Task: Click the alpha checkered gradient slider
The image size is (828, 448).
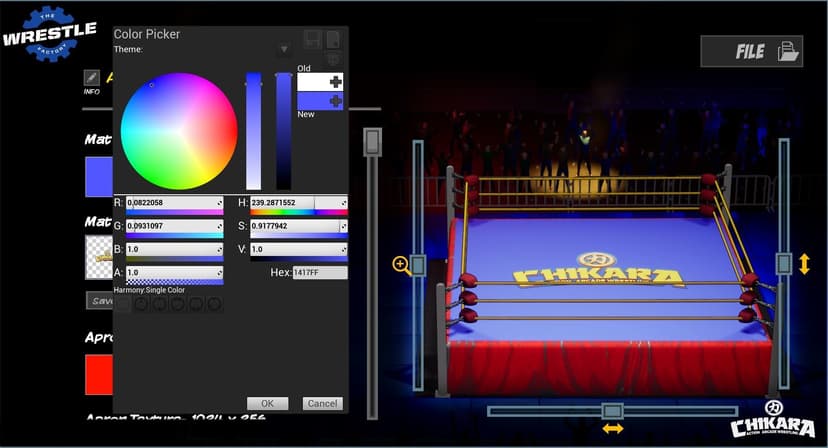Action: pyautogui.click(x=174, y=282)
